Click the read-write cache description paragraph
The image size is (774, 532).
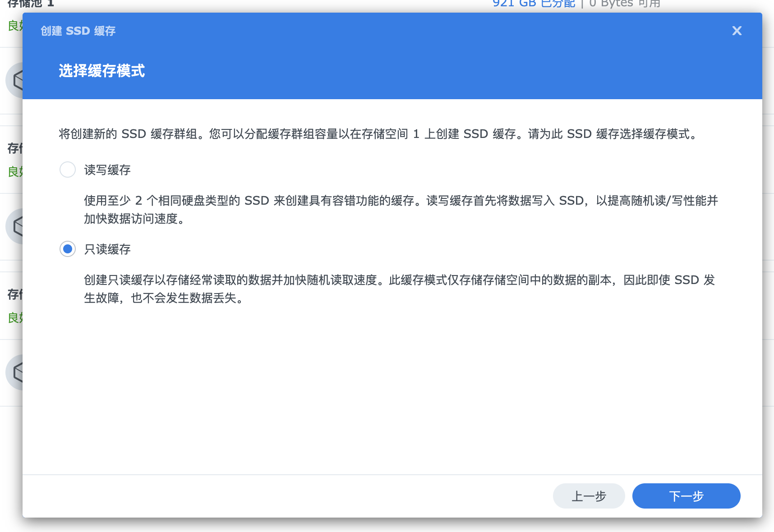[x=401, y=210]
